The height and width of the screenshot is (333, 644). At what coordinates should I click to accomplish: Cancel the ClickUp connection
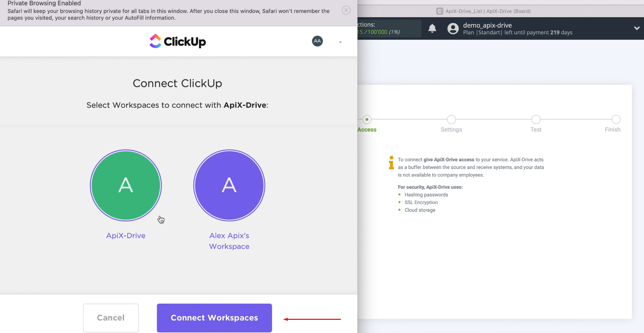(x=111, y=317)
